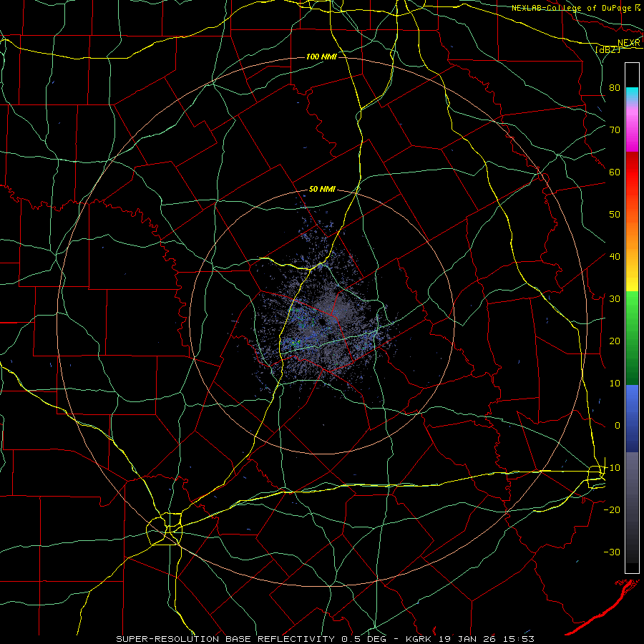Image resolution: width=644 pixels, height=644 pixels.
Task: Click the dBZ unit label
Action: [608, 49]
